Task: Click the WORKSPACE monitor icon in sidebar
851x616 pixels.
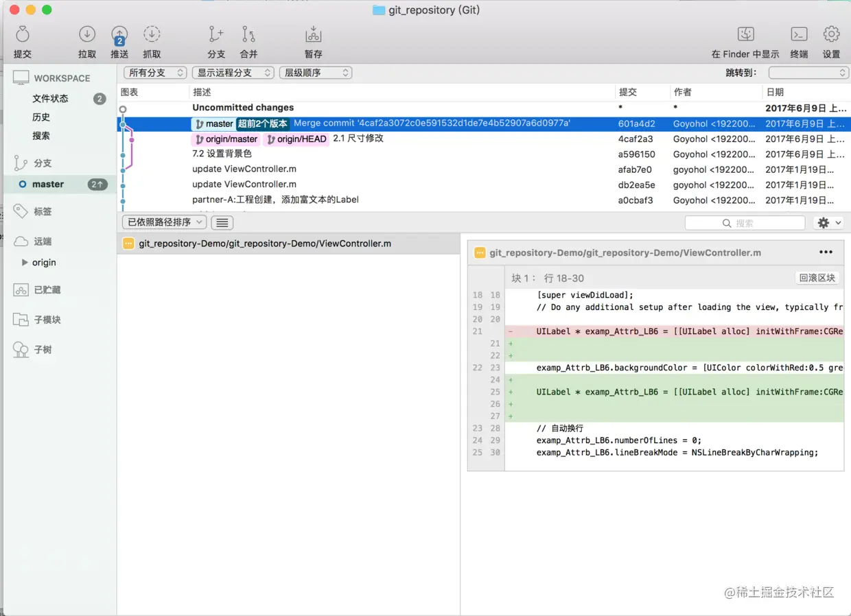Action: [x=21, y=78]
